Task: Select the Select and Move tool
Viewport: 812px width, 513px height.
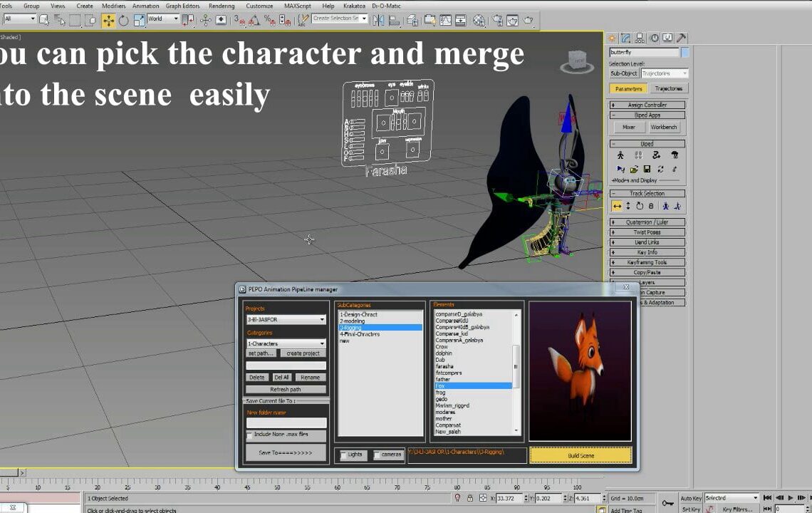Action: pos(108,21)
